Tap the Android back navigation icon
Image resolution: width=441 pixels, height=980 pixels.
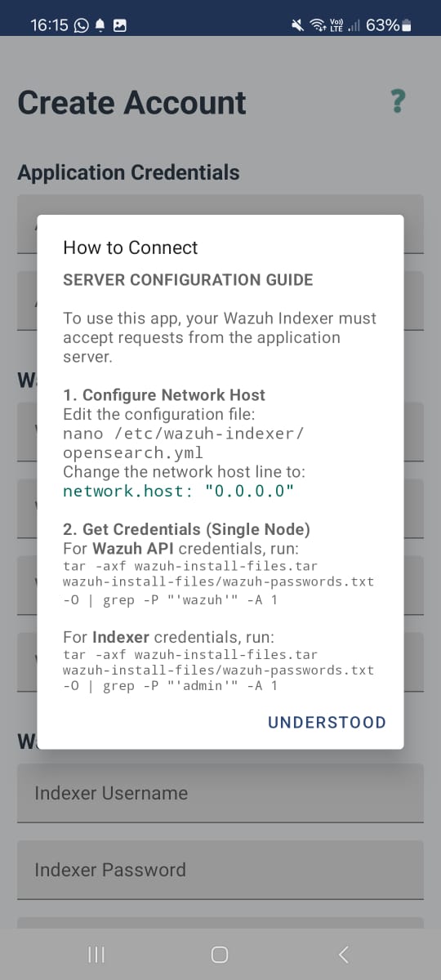point(344,955)
